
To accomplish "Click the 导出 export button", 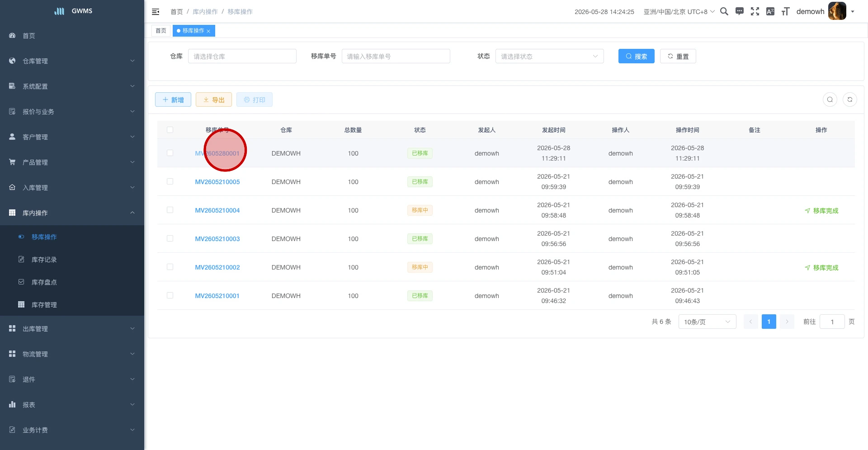I will tap(214, 99).
